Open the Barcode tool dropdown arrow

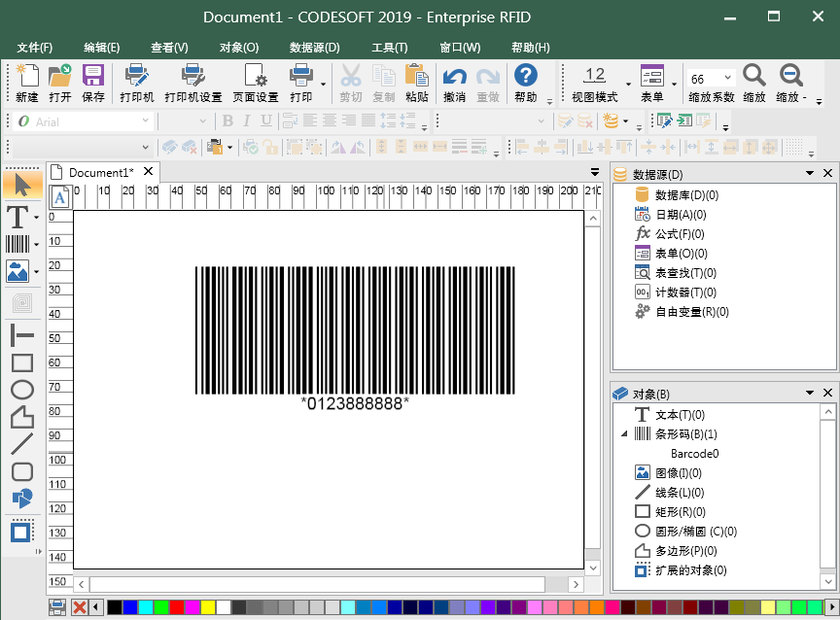pyautogui.click(x=36, y=245)
